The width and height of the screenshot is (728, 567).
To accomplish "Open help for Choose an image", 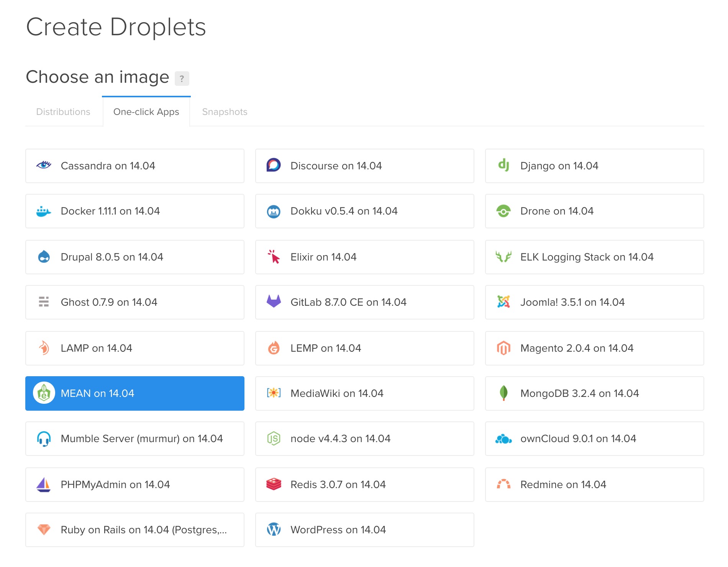I will tap(182, 79).
